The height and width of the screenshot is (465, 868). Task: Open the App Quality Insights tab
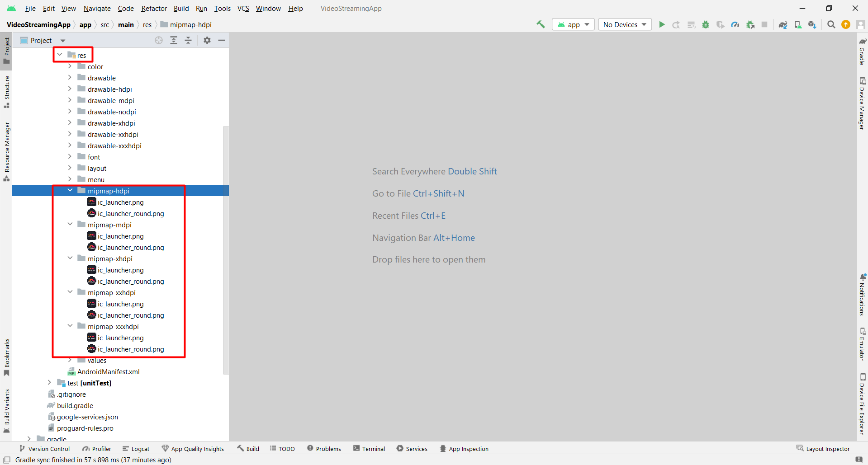click(x=193, y=449)
